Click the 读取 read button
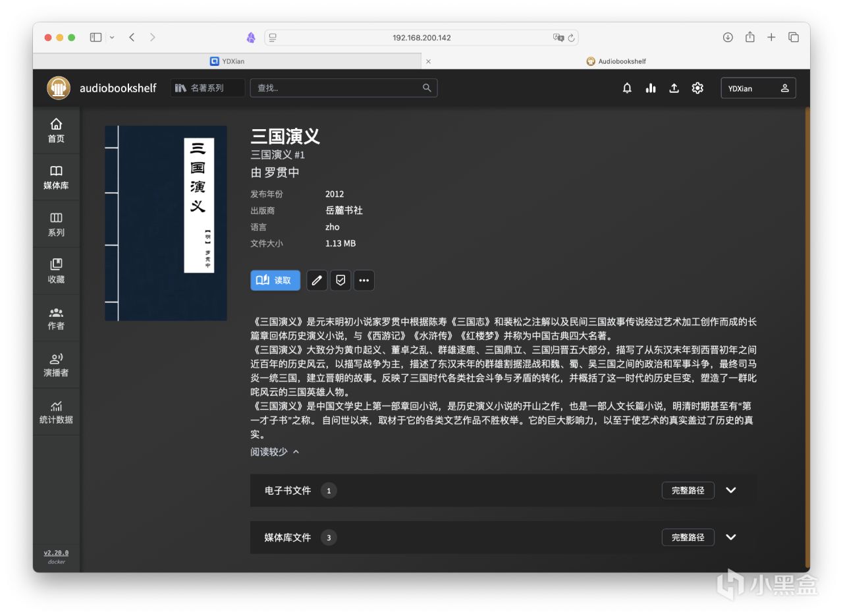The height and width of the screenshot is (616, 843). (x=275, y=280)
